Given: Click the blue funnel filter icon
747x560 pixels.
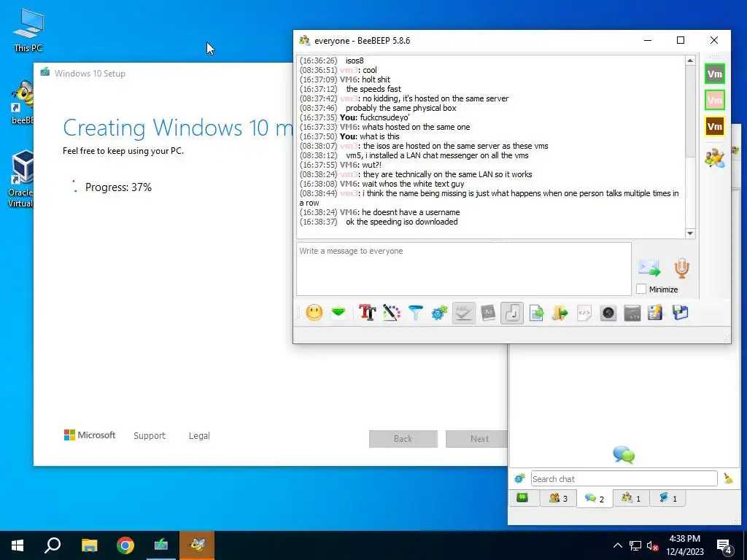Looking at the screenshot, I should (415, 313).
